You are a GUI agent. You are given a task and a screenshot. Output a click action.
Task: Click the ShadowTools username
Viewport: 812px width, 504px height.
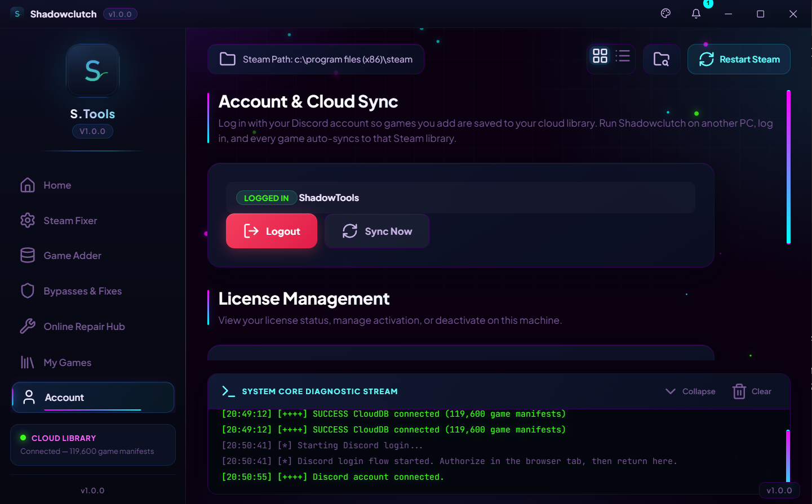coord(329,198)
